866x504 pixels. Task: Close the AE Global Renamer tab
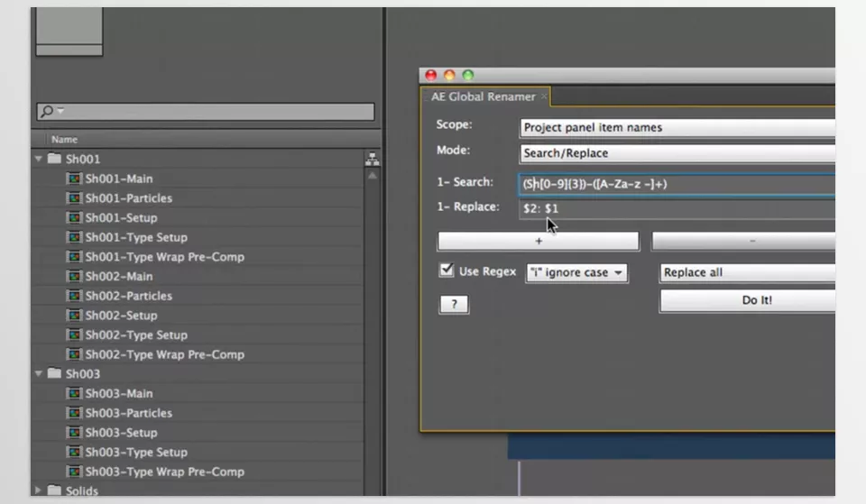[544, 96]
